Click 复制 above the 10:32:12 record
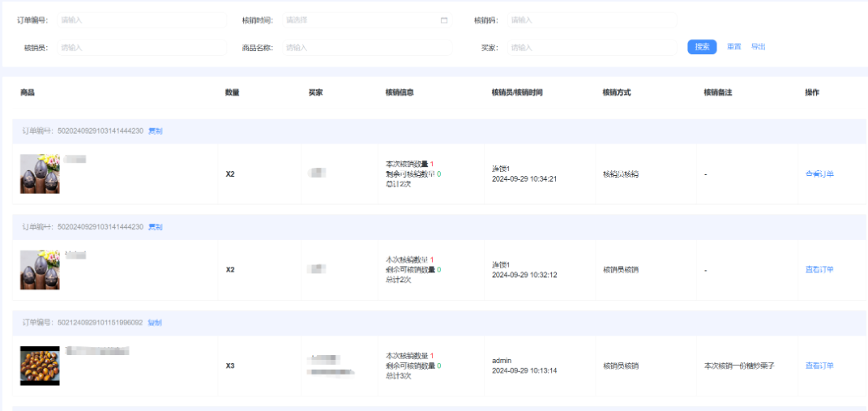 tap(155, 227)
